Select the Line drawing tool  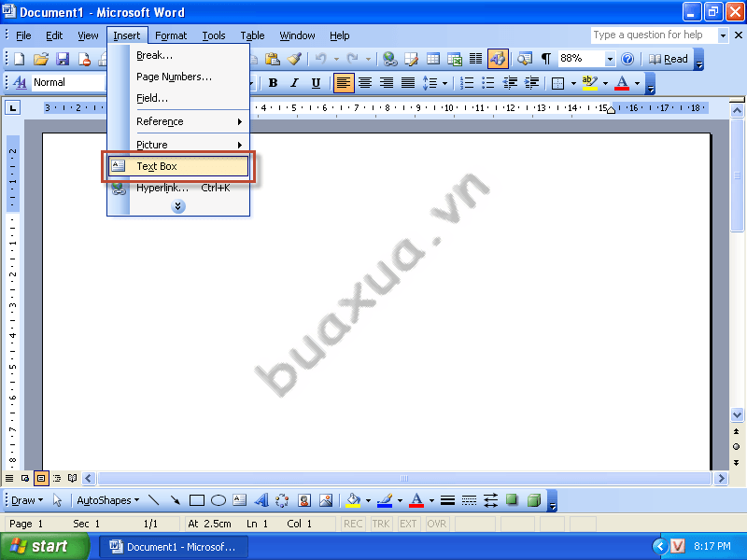click(153, 500)
